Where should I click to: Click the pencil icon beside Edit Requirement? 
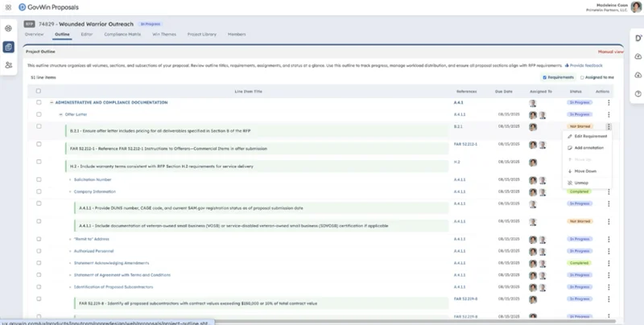coord(570,136)
